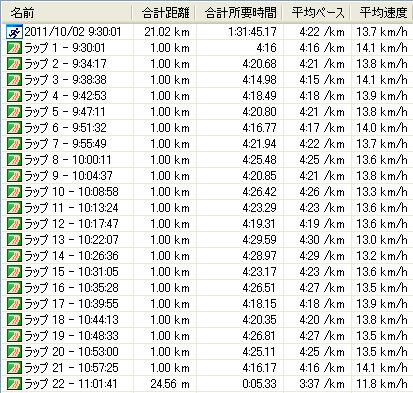Select the 2011/10/02 9:30:01 activity row
The image size is (413, 393).
(207, 32)
